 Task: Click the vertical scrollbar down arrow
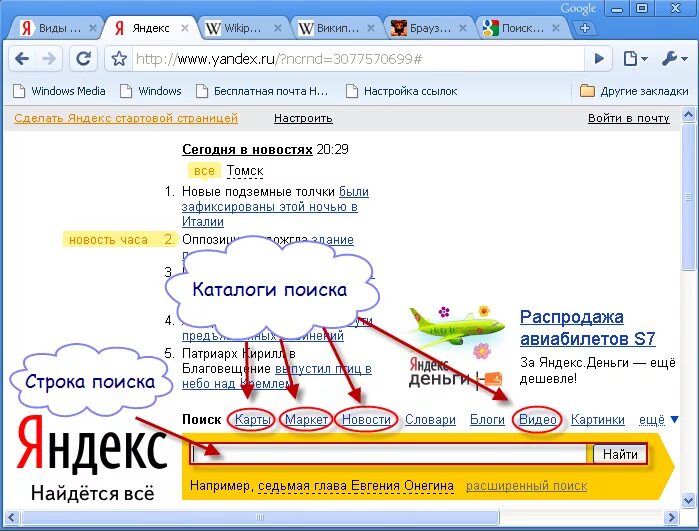688,500
